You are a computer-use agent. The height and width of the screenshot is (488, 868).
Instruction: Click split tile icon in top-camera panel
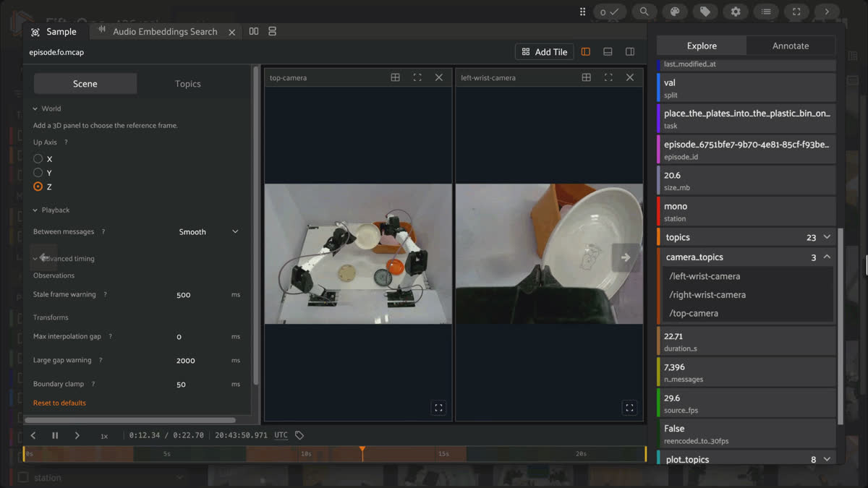tap(396, 77)
